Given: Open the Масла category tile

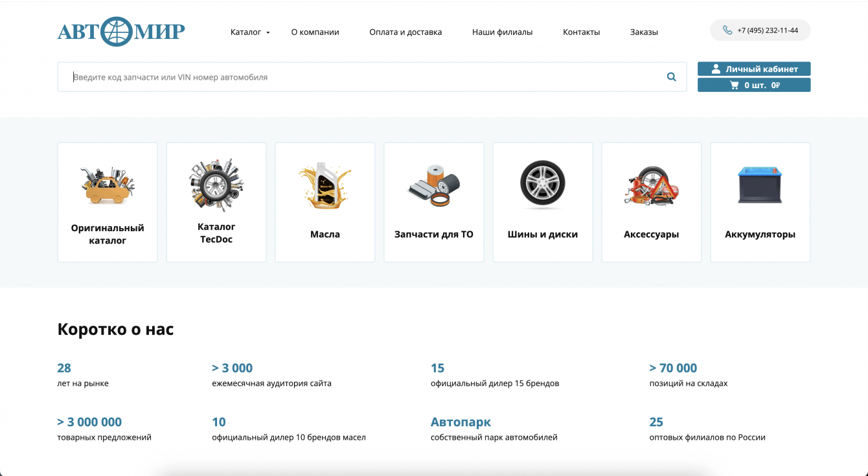Looking at the screenshot, I should point(325,202).
